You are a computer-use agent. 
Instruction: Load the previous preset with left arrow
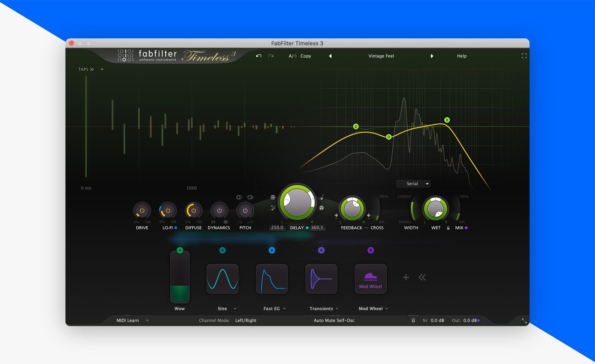click(x=330, y=56)
